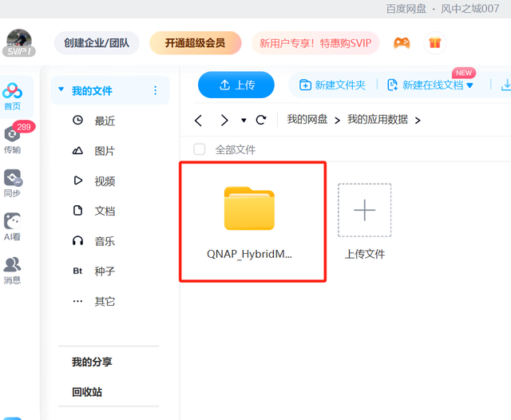The image size is (511, 420).
Task: Click the headphones icon beside 音乐
Action: [77, 241]
